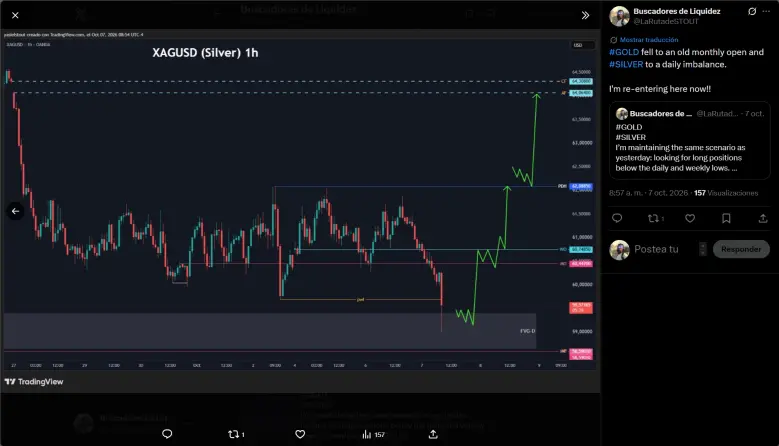
Task: Bookmark the post in the right panel
Action: tap(726, 218)
